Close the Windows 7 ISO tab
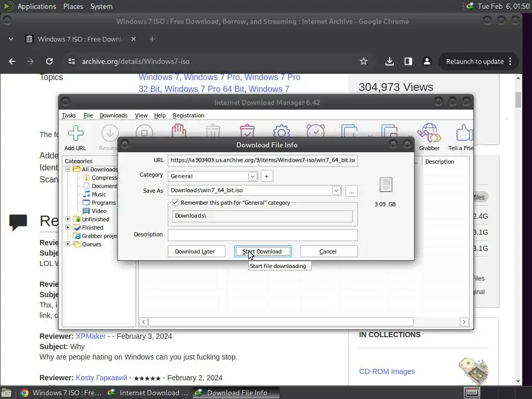 (x=134, y=39)
